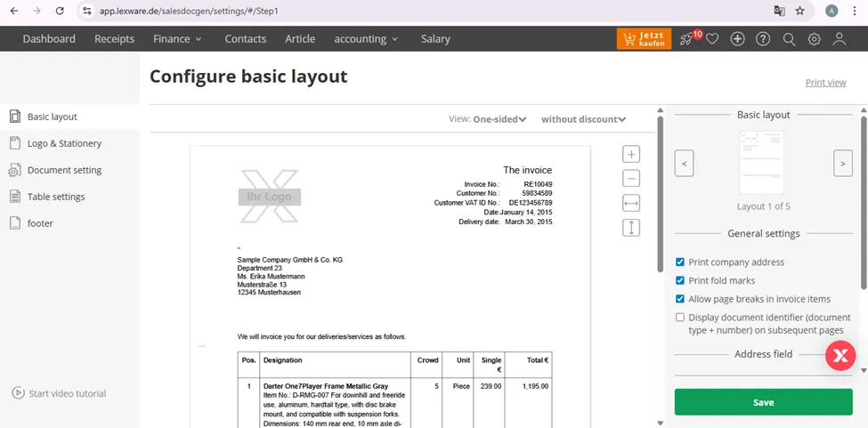The image size is (868, 428).
Task: Toggle Print company address checkbox
Action: click(x=680, y=262)
